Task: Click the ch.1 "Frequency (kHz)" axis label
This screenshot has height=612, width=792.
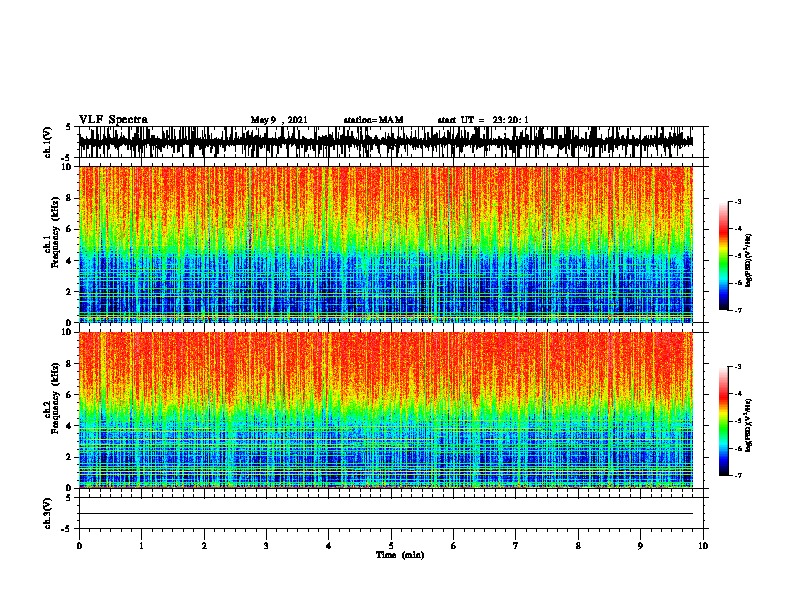Action: pos(55,233)
